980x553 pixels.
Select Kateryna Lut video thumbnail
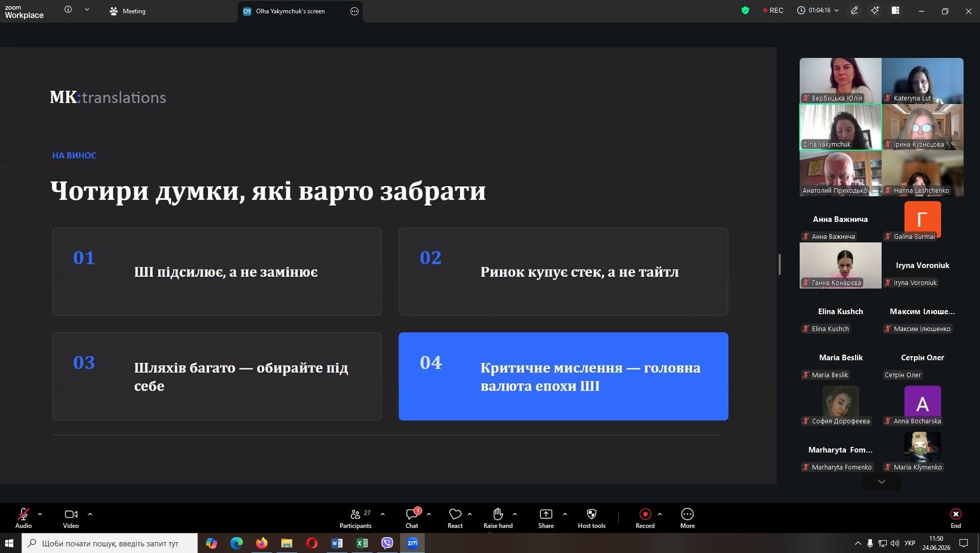(923, 80)
